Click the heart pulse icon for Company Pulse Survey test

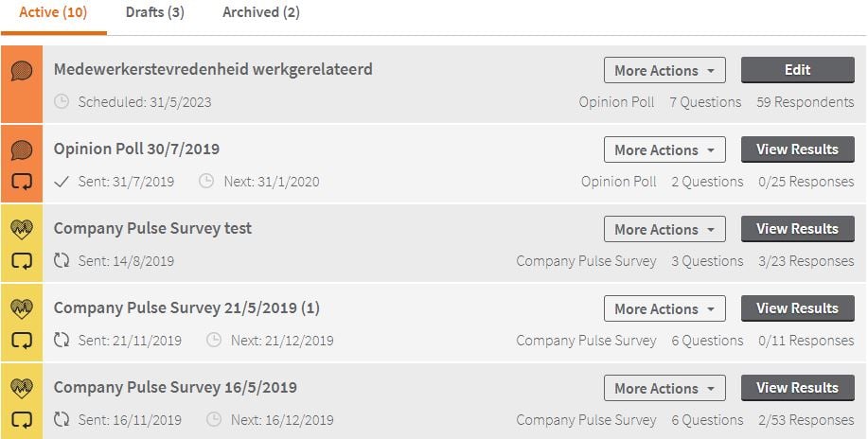click(22, 230)
